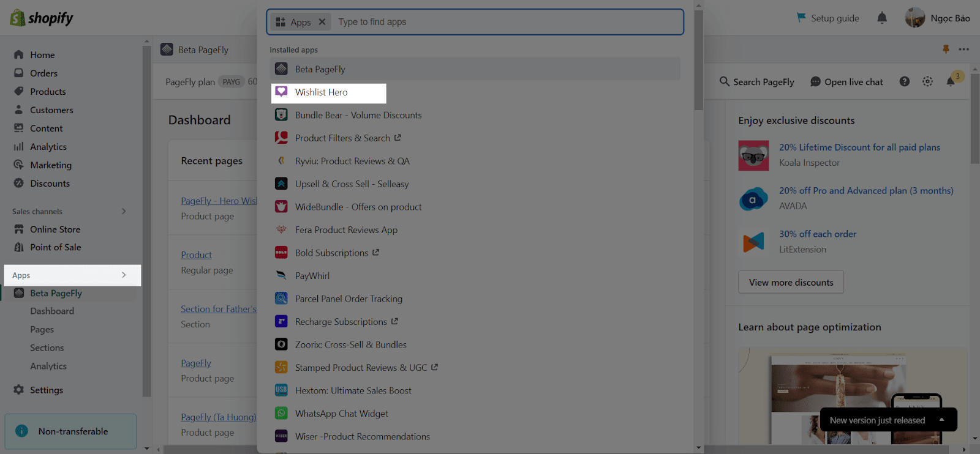Go to Pages under Beta PageFly
980x454 pixels.
pos(42,329)
